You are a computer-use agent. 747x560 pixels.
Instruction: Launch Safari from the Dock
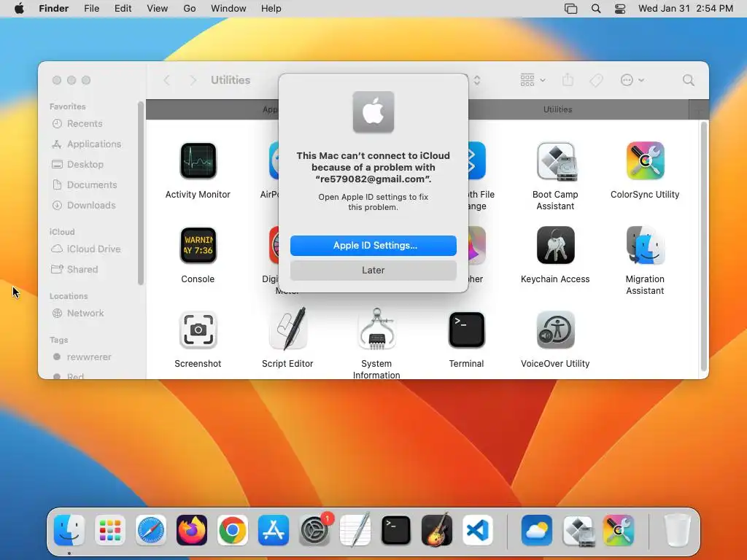point(151,530)
